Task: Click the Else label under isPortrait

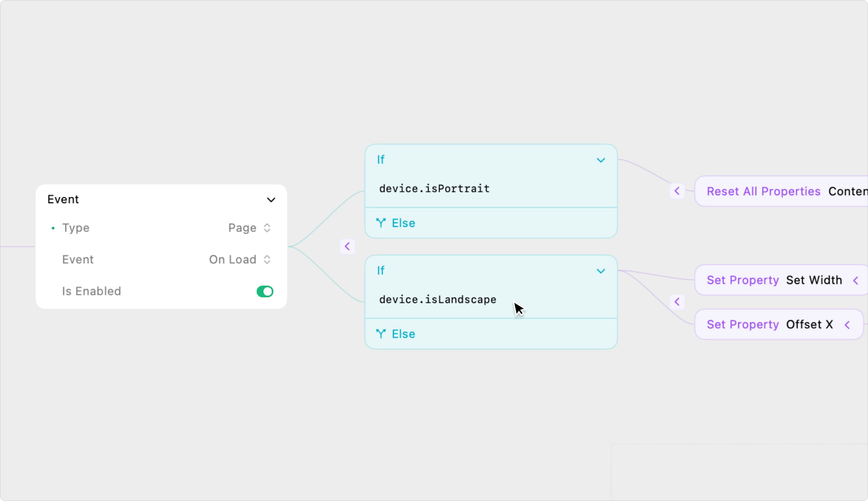Action: tap(404, 223)
